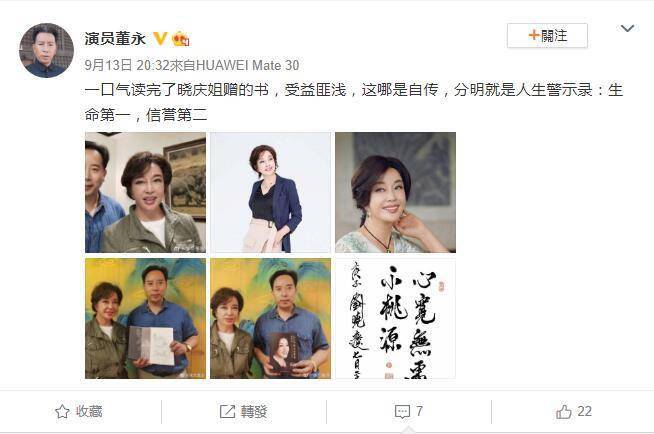
Task: Expand the post options chevron menu
Action: click(627, 28)
